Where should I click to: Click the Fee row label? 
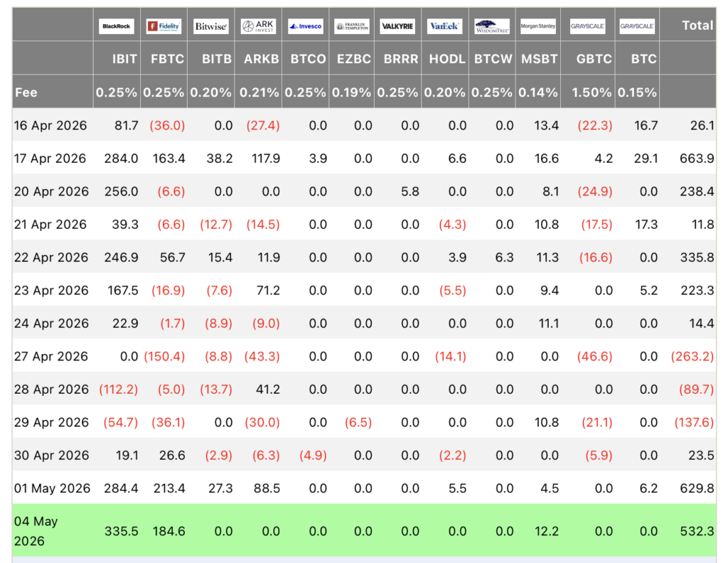(x=26, y=92)
